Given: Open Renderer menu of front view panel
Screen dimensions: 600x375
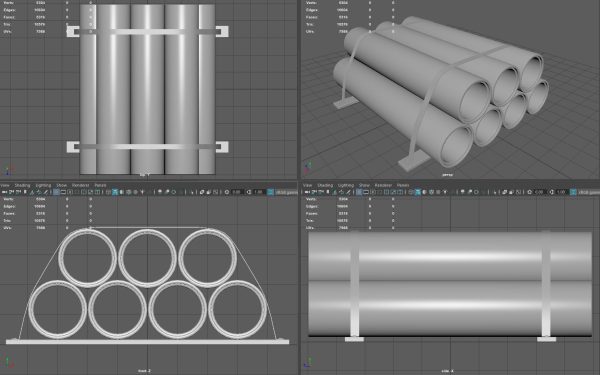Looking at the screenshot, I should 80,185.
